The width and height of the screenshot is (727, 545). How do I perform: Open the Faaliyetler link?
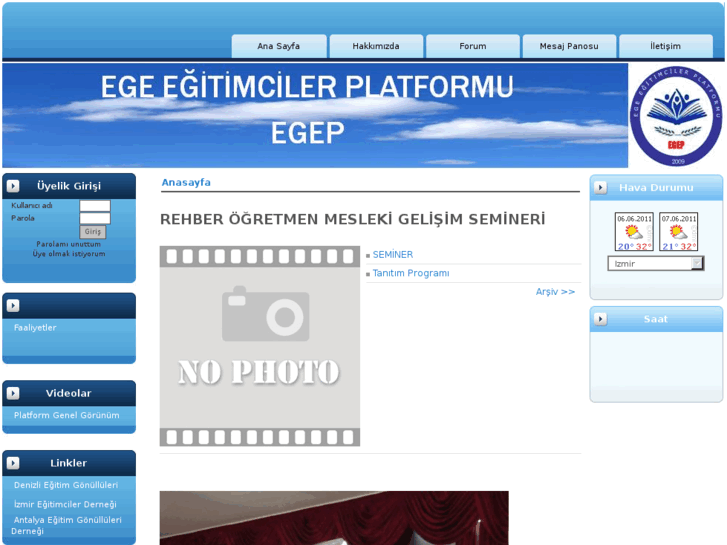35,327
